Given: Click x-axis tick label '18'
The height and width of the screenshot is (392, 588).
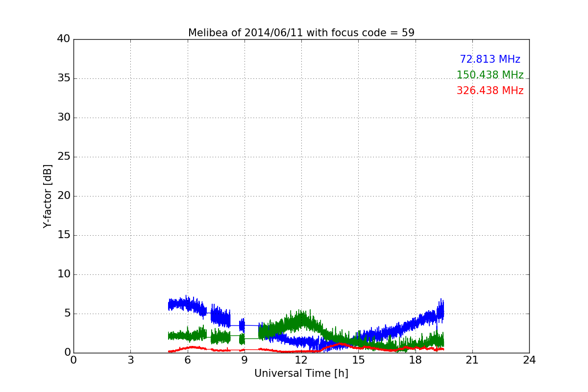Looking at the screenshot, I should tap(416, 360).
